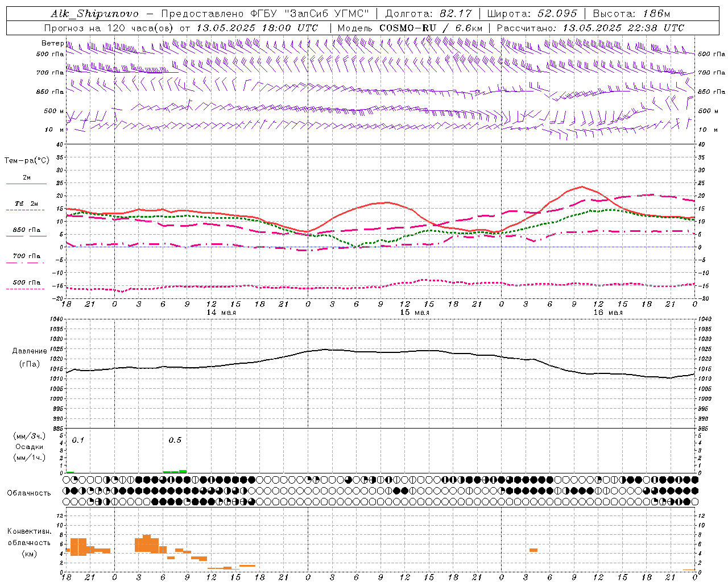This screenshot has width=728, height=582.
Task: Click the Осадки precipitation label
Action: (x=30, y=447)
